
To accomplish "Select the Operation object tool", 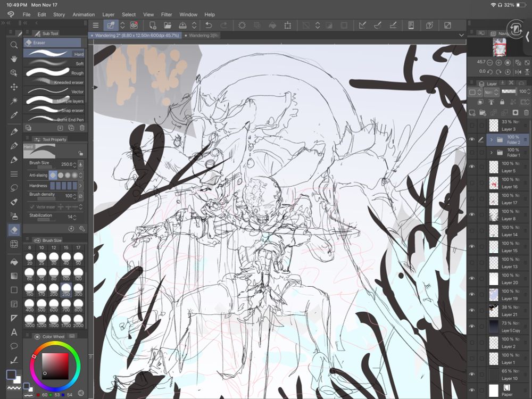I will [x=14, y=73].
